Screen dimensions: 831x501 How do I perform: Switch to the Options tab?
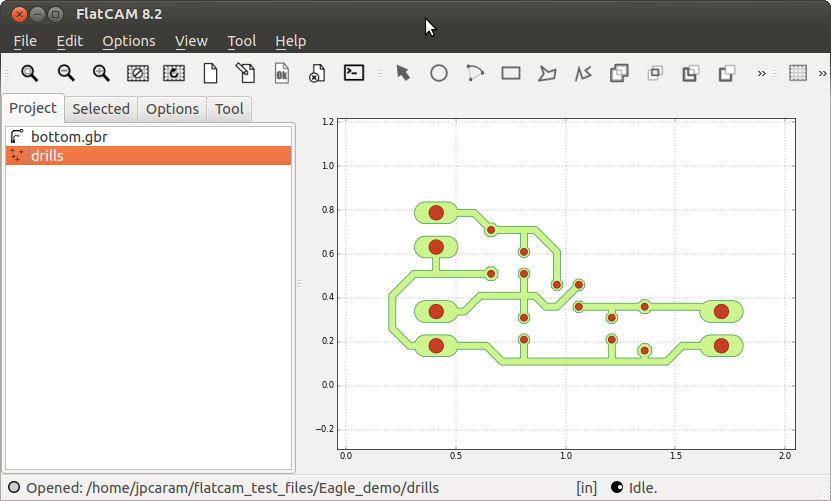click(172, 109)
